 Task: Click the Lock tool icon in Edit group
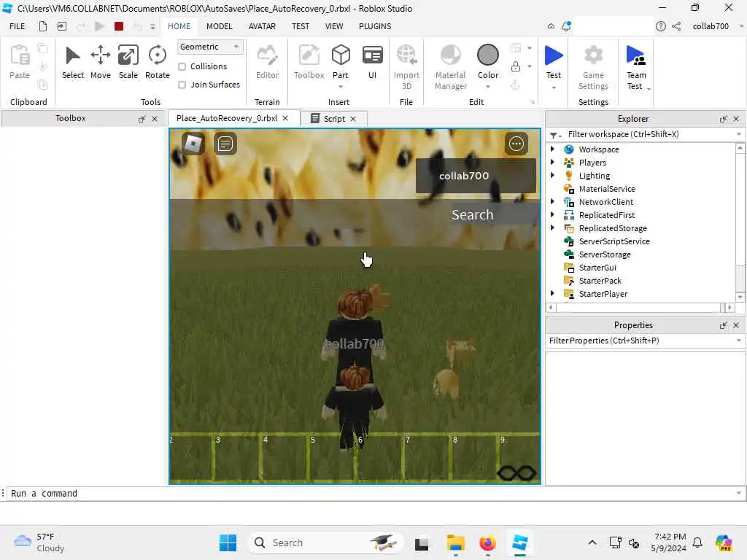(x=516, y=66)
